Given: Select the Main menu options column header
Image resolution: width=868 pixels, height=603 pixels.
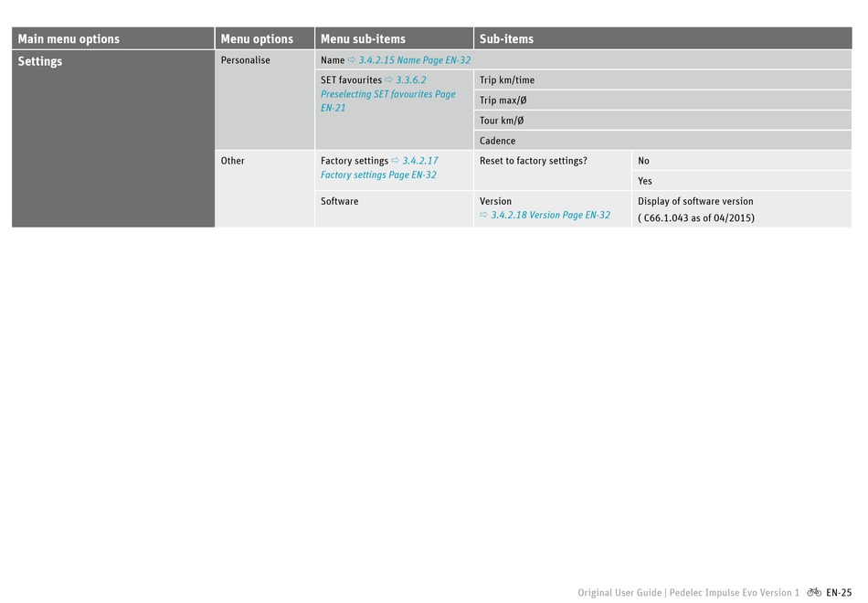Looking at the screenshot, I should (x=113, y=38).
